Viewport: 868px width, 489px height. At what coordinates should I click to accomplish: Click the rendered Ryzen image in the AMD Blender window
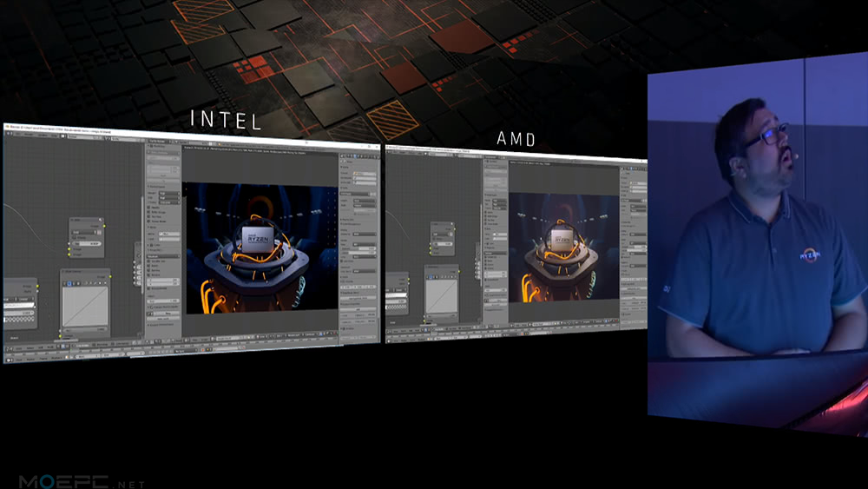click(563, 247)
